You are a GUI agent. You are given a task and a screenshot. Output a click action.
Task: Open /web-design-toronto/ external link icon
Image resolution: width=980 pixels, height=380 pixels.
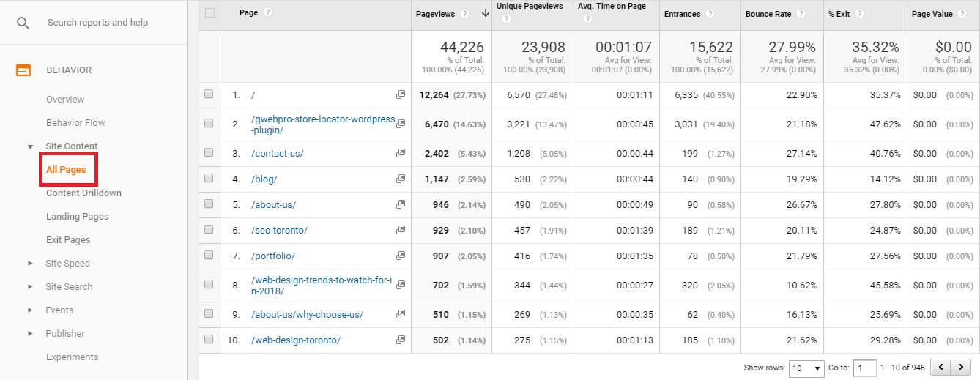pyautogui.click(x=401, y=340)
